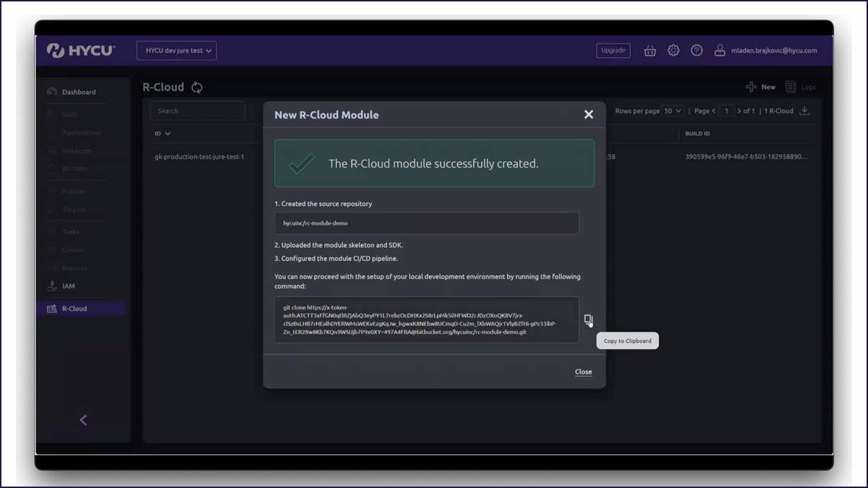
Task: Sort by the ID column chevron
Action: coord(168,134)
